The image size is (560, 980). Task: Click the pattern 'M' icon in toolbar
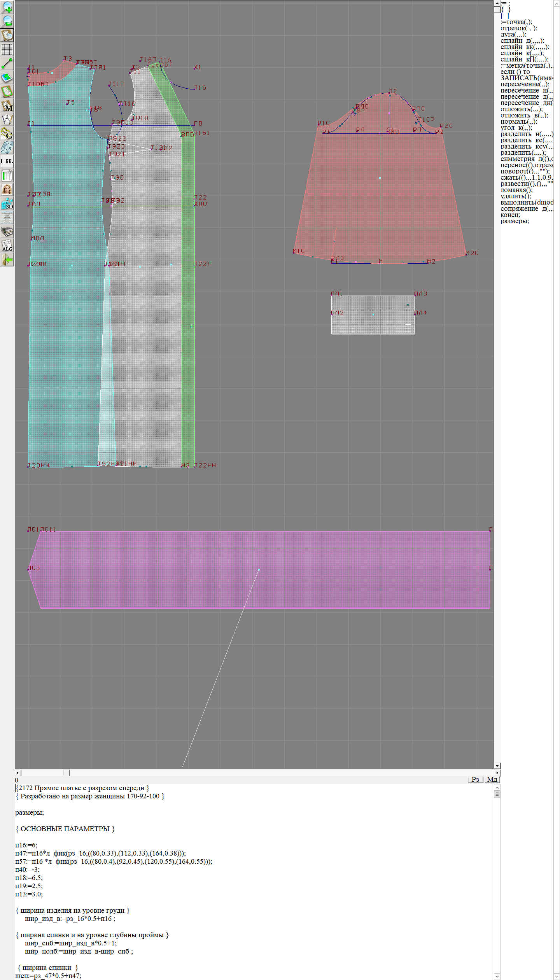pyautogui.click(x=7, y=105)
